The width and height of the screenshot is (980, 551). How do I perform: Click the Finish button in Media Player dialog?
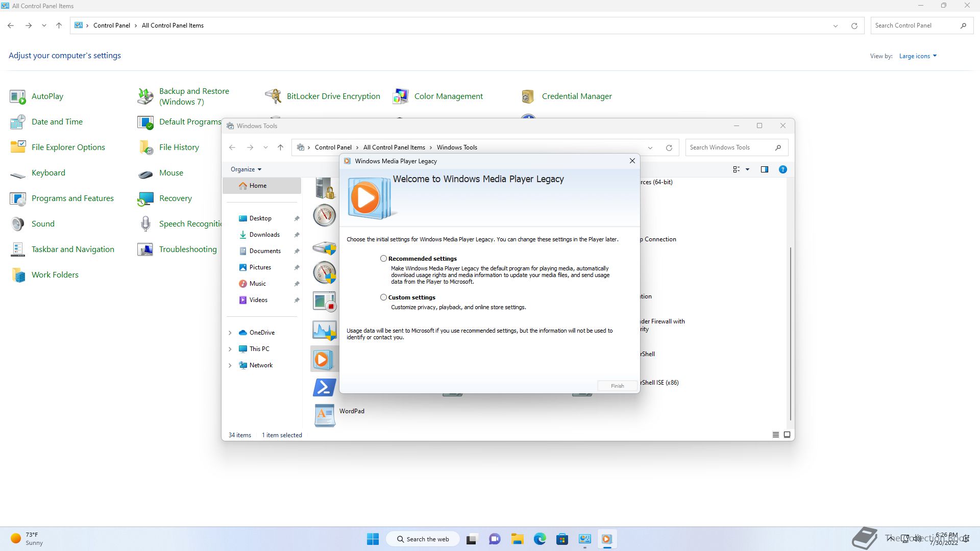617,386
